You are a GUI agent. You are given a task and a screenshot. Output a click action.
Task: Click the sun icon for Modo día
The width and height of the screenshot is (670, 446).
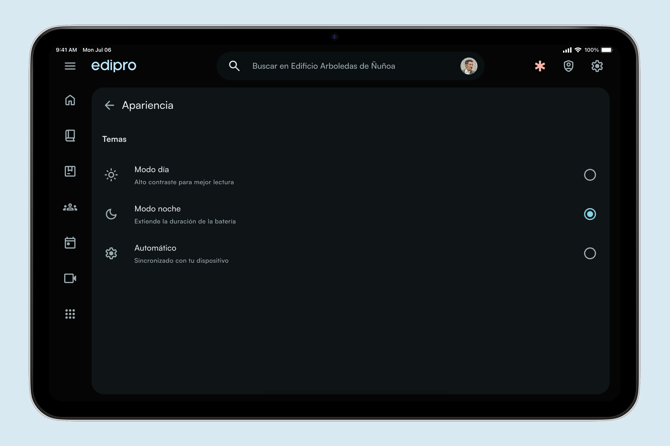111,175
